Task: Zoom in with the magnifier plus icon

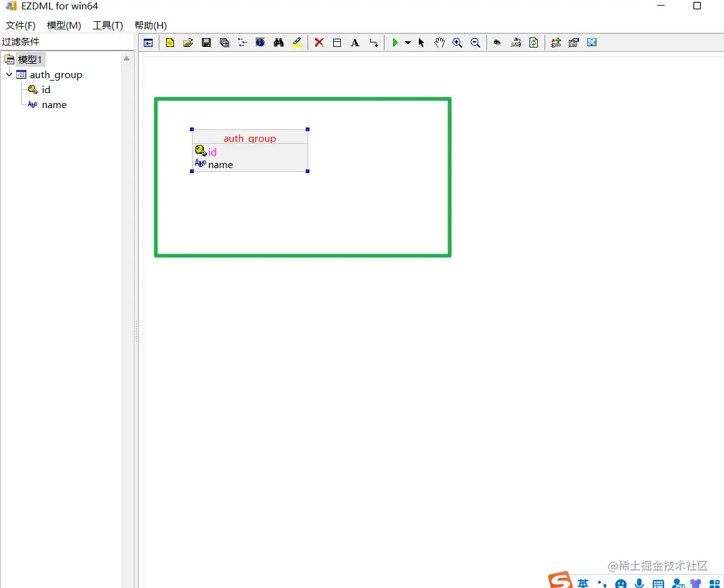Action: (457, 42)
